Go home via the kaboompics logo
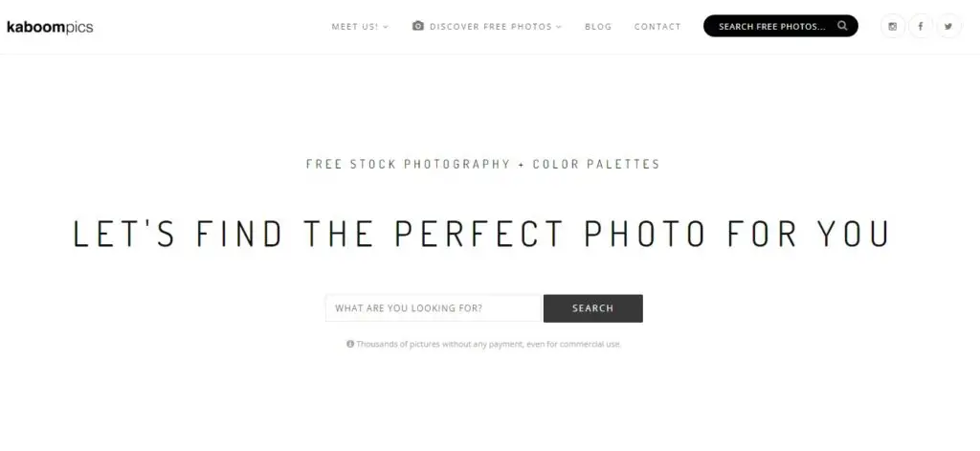980x451 pixels. pos(50,27)
